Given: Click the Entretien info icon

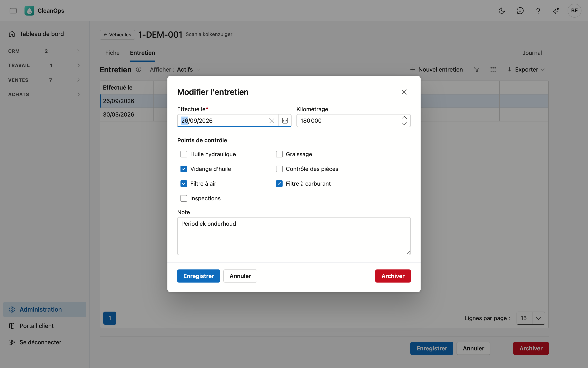Looking at the screenshot, I should 138,70.
